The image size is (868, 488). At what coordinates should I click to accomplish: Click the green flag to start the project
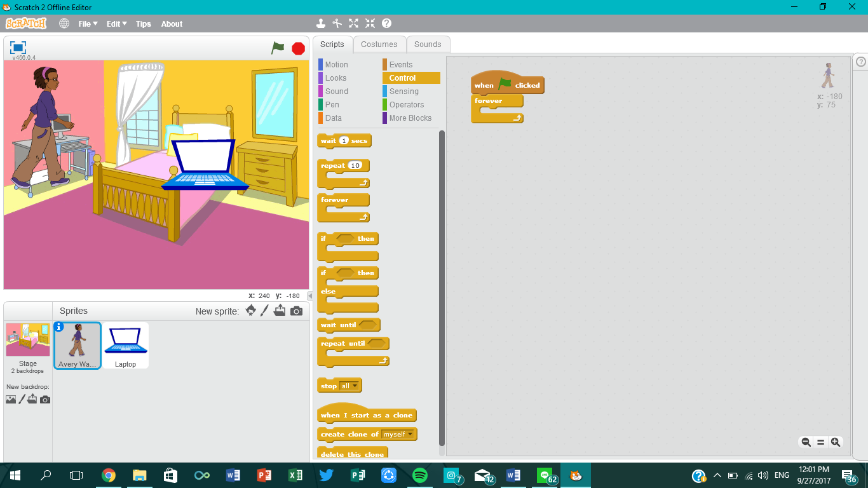(x=278, y=47)
